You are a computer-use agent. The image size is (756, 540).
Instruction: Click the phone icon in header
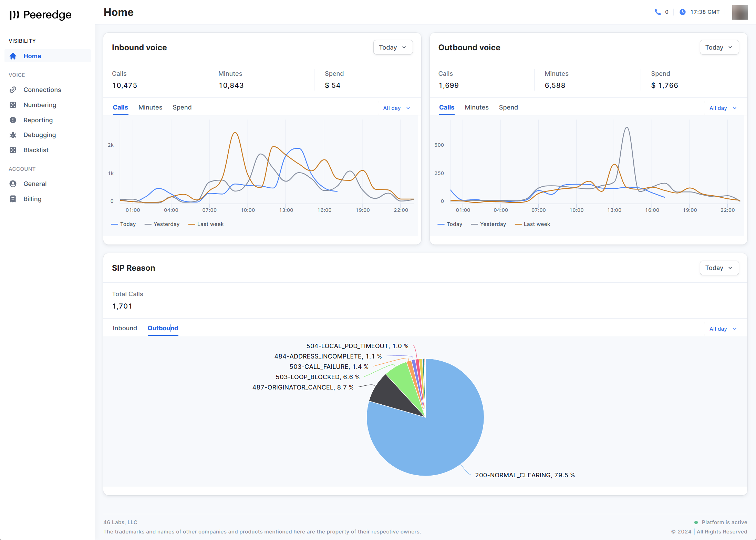click(x=657, y=12)
